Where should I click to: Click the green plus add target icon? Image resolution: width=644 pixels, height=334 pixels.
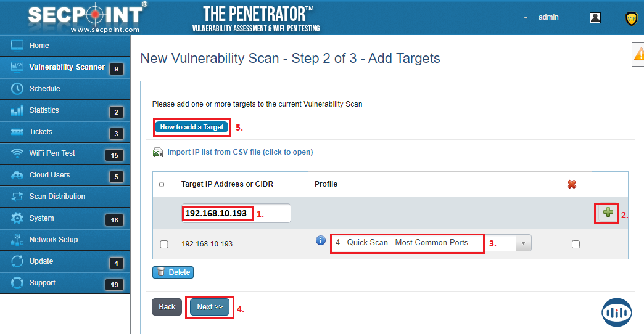[608, 213]
